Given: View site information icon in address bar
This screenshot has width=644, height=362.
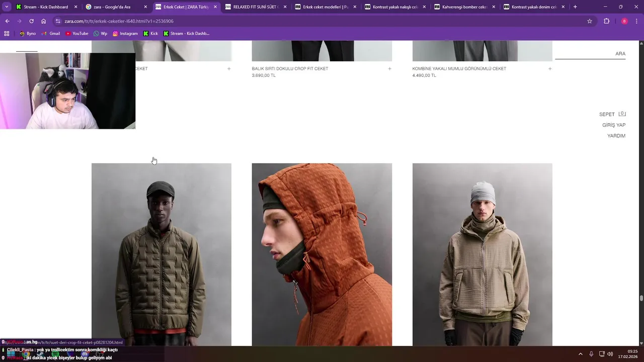Looking at the screenshot, I should [x=58, y=21].
